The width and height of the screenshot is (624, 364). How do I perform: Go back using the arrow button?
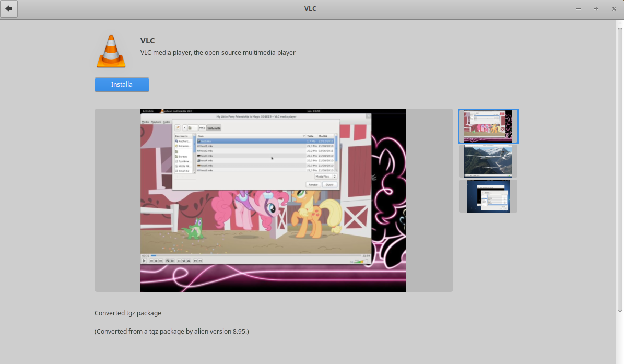[9, 9]
